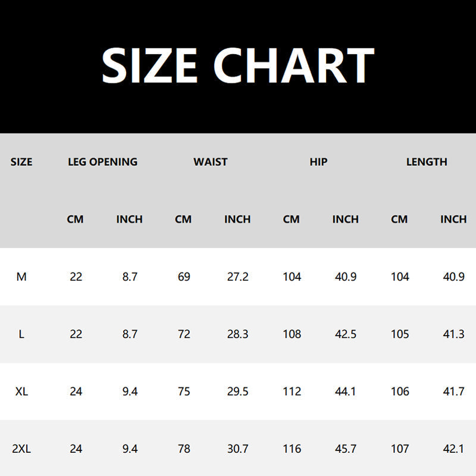Select the SIZE column header
Screen dimensions: 476x476
[21, 162]
